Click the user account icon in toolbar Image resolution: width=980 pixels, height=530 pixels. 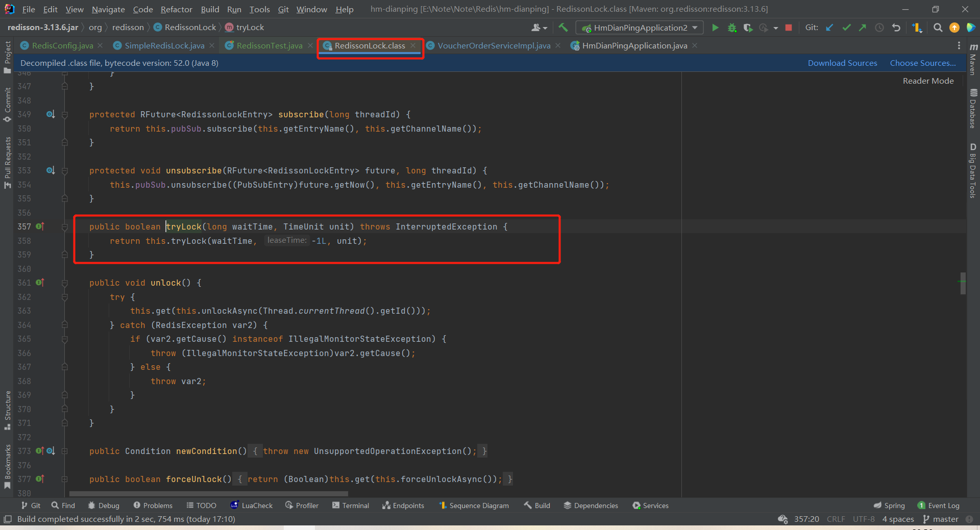pos(539,28)
